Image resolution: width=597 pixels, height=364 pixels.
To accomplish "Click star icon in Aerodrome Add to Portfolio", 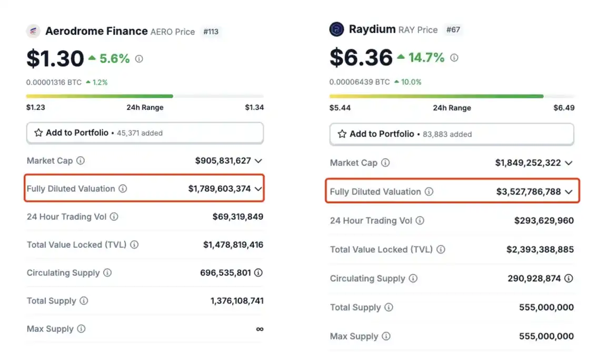I will [38, 133].
